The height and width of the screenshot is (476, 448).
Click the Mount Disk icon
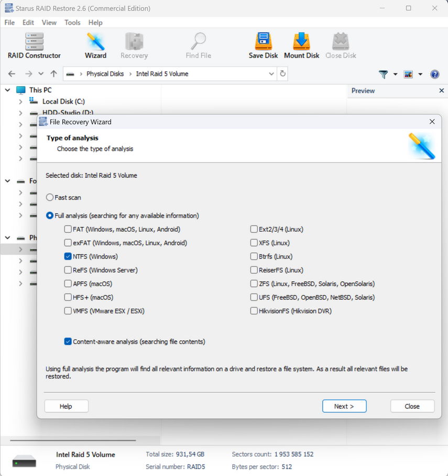(x=301, y=46)
